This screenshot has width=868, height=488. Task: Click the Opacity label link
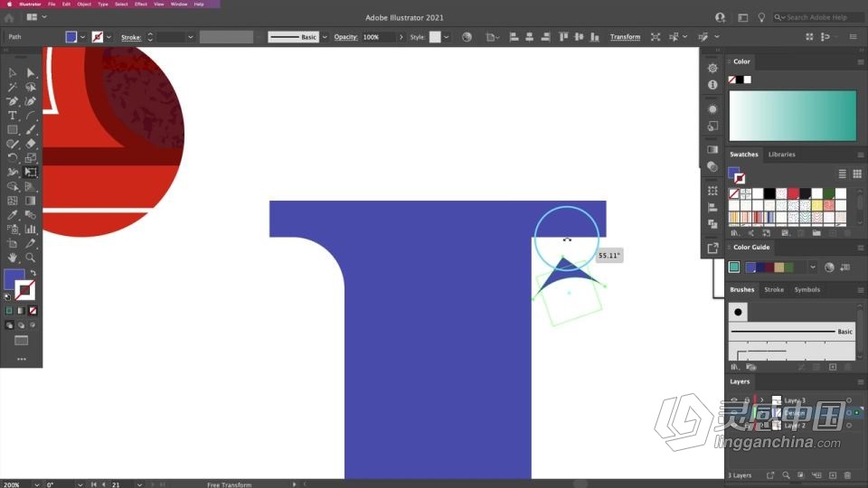tap(346, 37)
